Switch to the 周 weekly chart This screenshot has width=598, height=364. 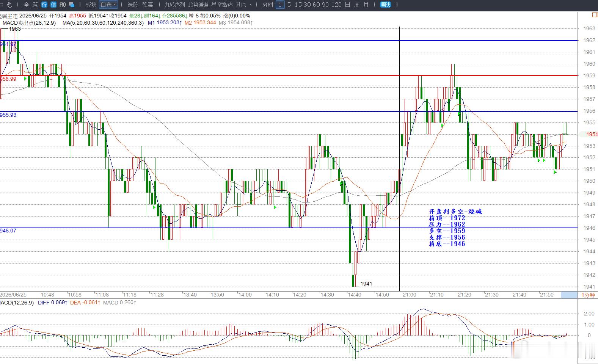(356, 5)
